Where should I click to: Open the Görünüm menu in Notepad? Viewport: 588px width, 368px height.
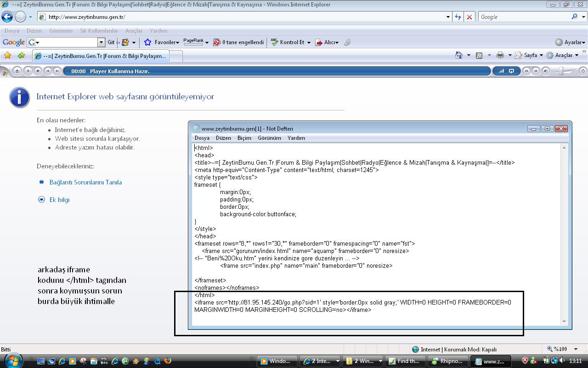[x=269, y=138]
